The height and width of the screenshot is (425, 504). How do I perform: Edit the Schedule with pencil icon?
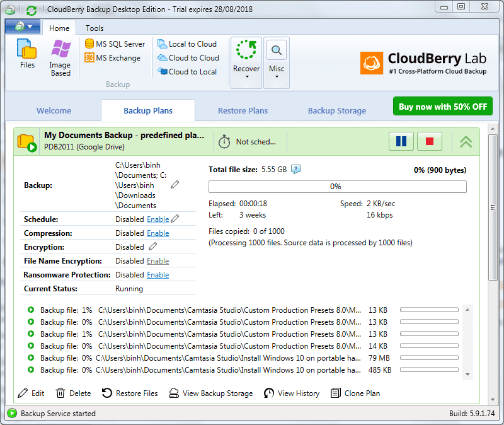[x=175, y=219]
